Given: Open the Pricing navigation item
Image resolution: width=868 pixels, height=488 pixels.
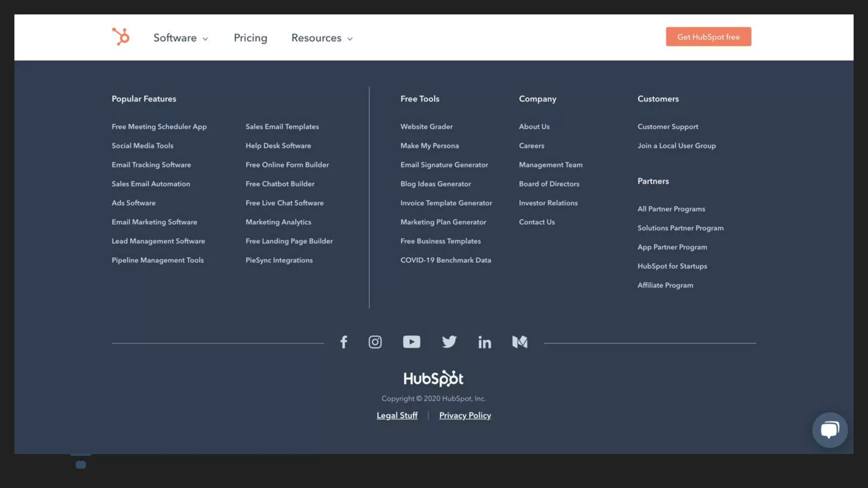Looking at the screenshot, I should pyautogui.click(x=250, y=38).
